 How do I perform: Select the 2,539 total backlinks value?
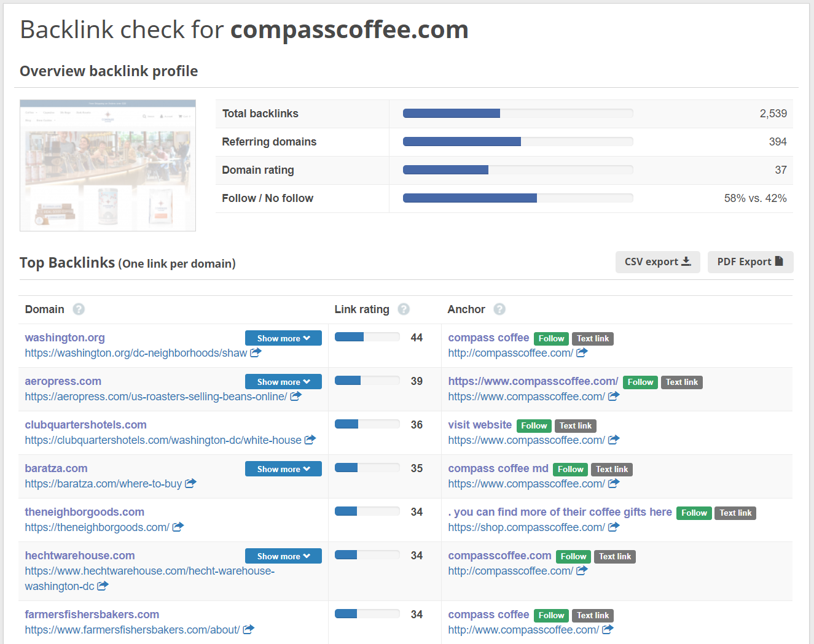click(x=773, y=113)
